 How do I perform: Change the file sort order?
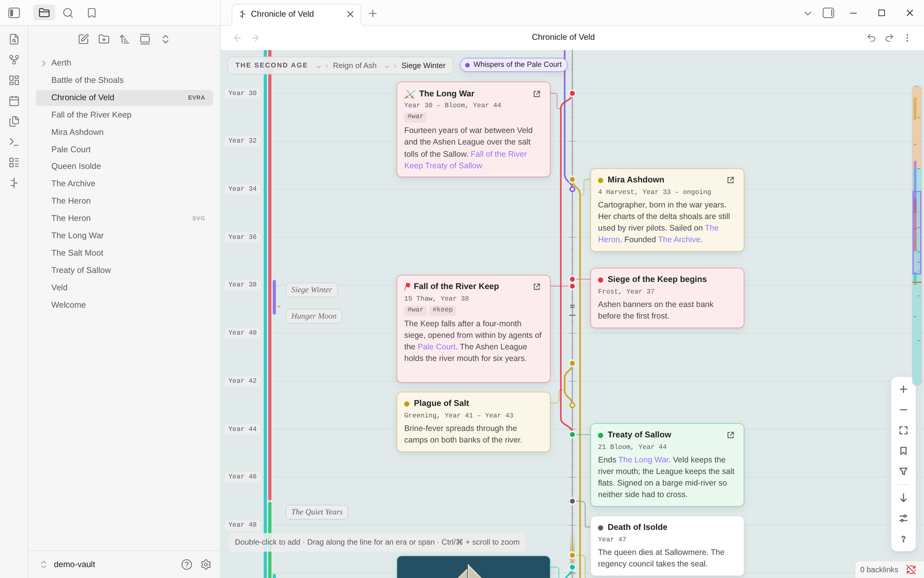124,39
